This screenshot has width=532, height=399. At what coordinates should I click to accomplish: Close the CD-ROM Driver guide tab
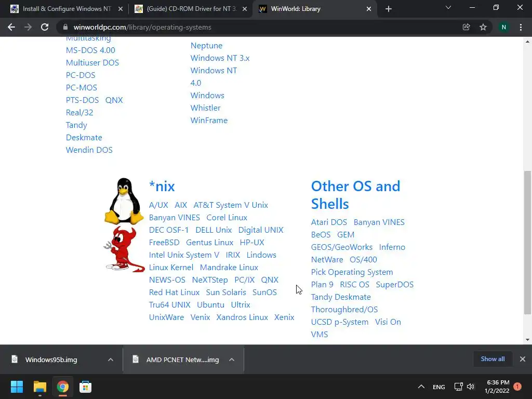tap(245, 9)
